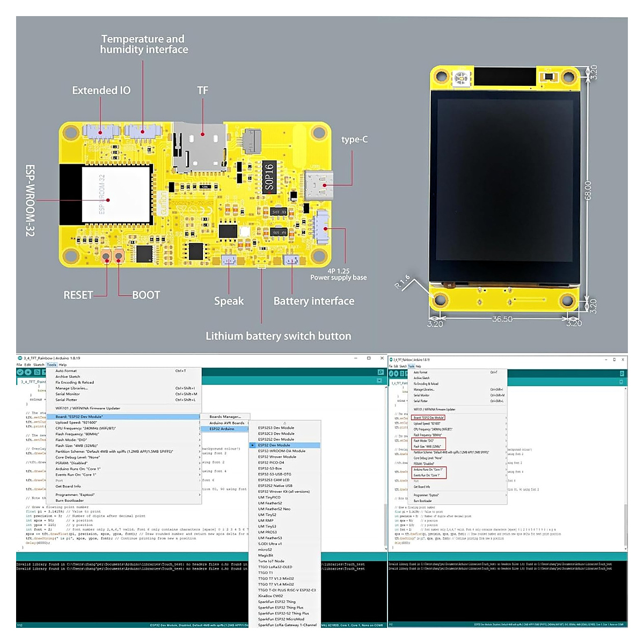
Task: Choose XinaBox CW02 from board list
Action: tap(285, 596)
